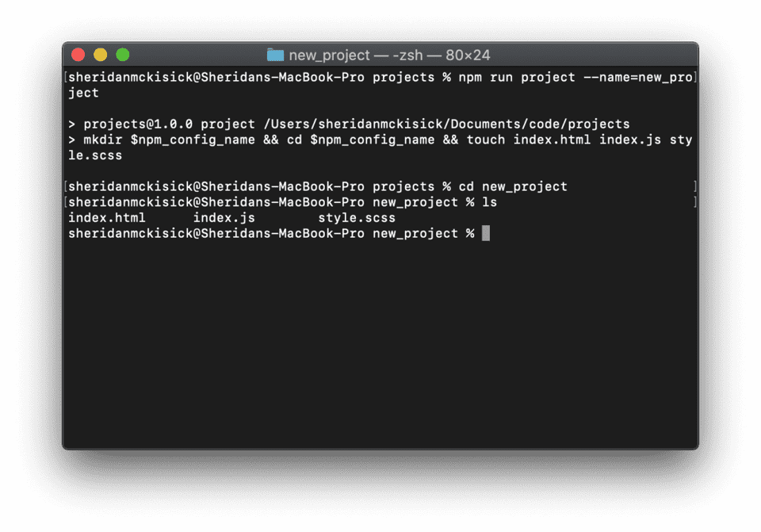Select the 80x24 size label in the title bar

(x=468, y=55)
